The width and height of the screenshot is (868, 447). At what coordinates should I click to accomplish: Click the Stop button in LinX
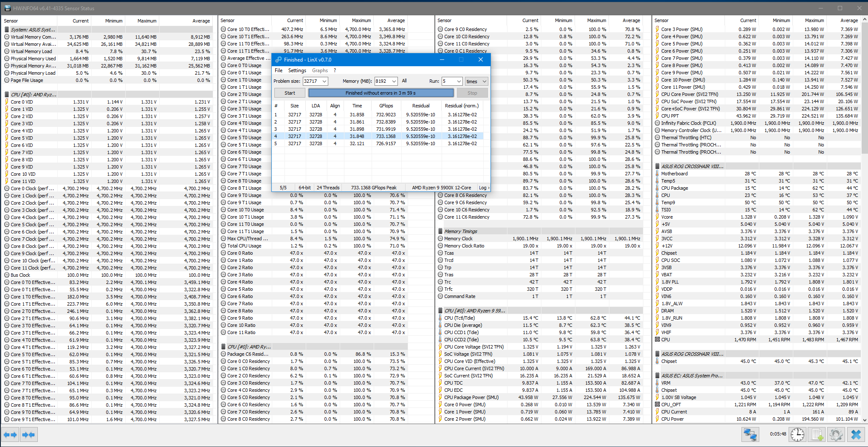(x=472, y=93)
